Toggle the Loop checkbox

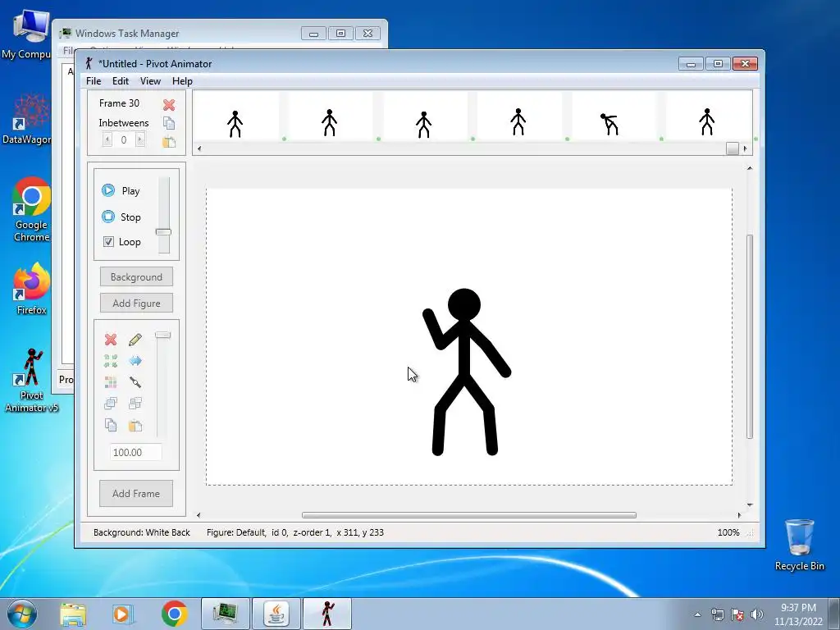109,242
